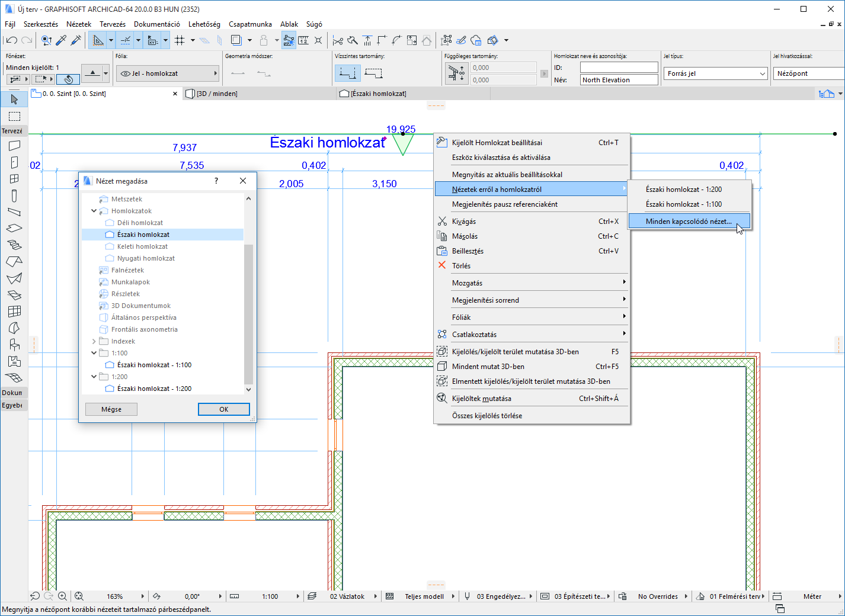Select the Arrow tool in the toolbox

point(14,100)
